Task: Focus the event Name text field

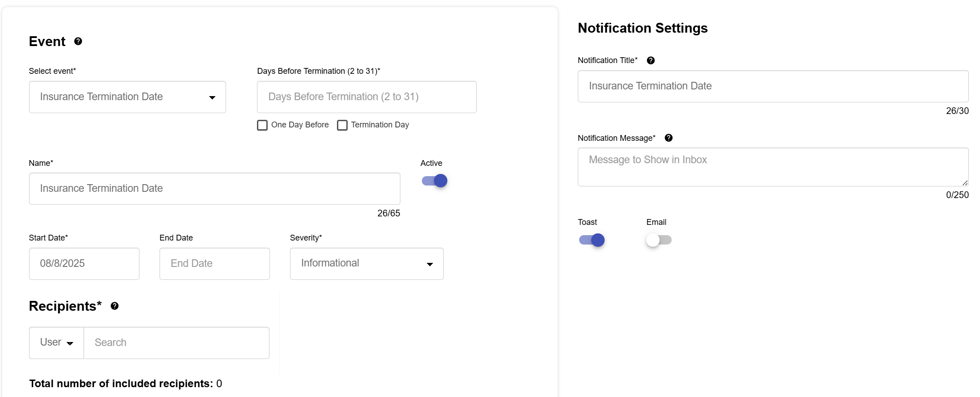Action: click(x=215, y=189)
